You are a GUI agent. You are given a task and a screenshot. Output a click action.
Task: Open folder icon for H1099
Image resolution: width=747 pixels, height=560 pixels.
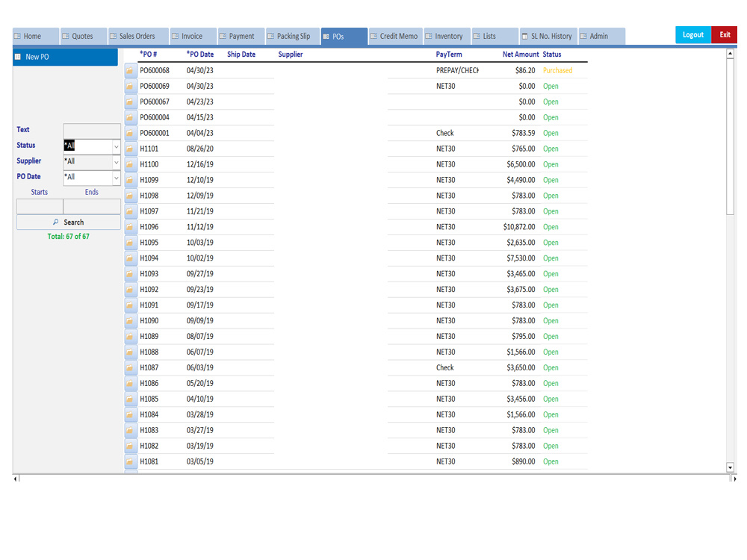pyautogui.click(x=130, y=180)
